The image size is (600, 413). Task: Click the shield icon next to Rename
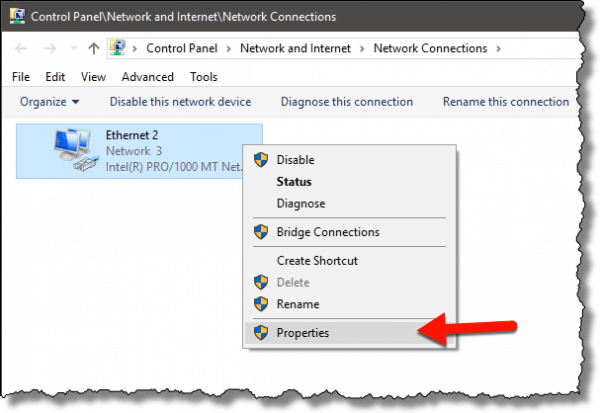point(261,304)
